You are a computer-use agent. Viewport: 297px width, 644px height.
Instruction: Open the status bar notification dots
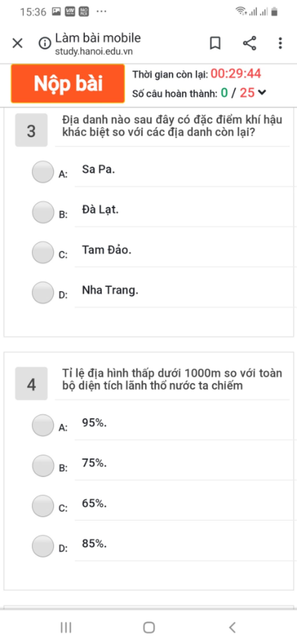101,12
